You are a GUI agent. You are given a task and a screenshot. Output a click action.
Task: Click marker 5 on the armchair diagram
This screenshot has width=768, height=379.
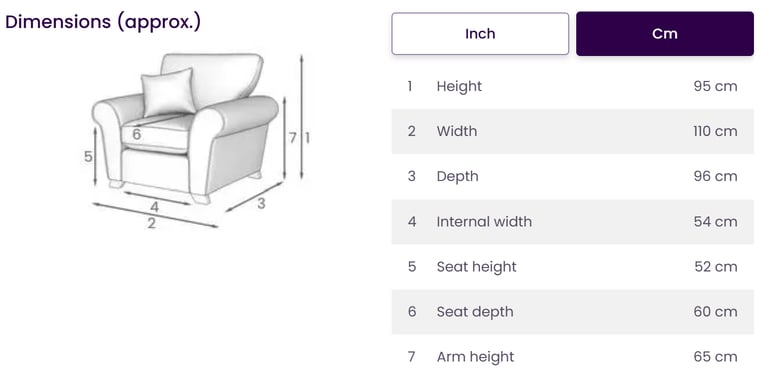click(x=88, y=157)
